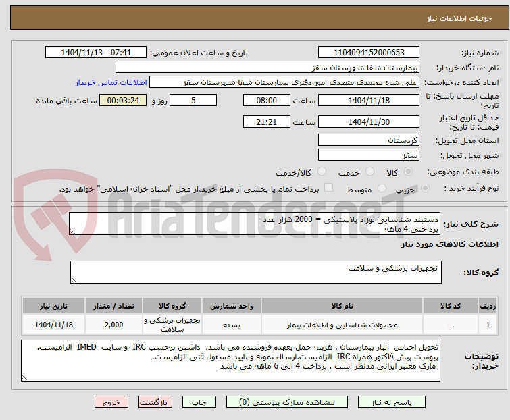The image size is (510, 420).
Task: Click the خروج exit button
Action: [111, 402]
